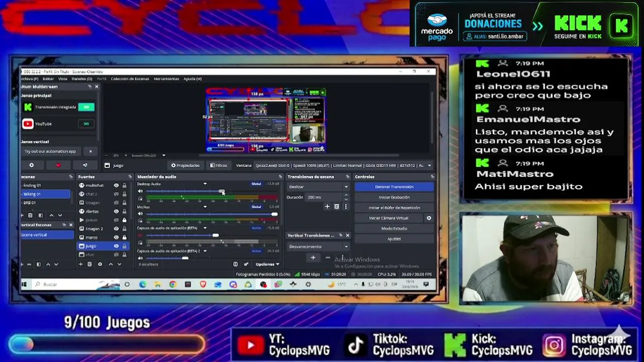Hide the multichat source

tap(116, 186)
